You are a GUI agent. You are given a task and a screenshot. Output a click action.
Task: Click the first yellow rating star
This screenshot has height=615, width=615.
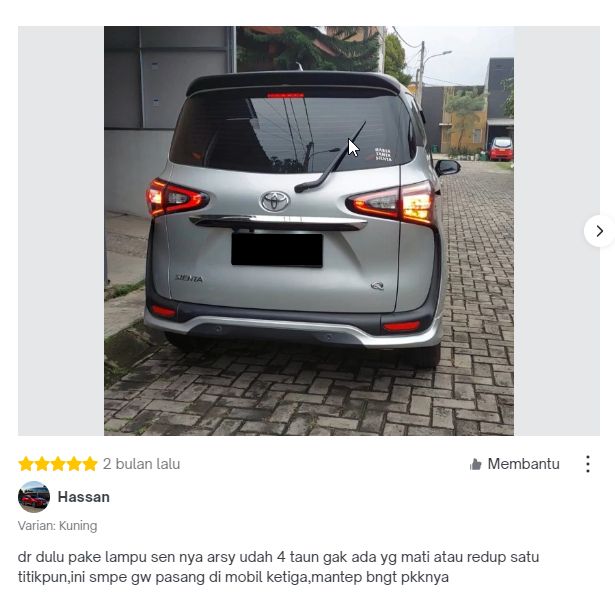[x=26, y=464]
